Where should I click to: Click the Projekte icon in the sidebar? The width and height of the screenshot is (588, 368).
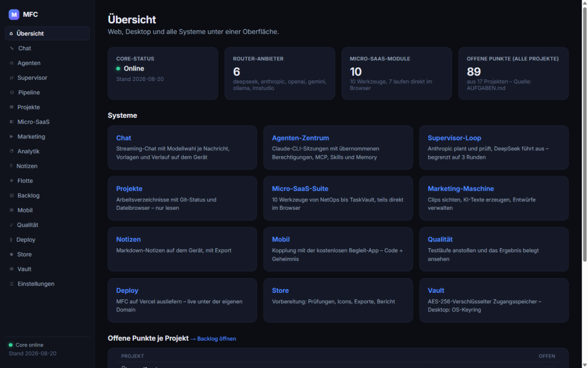[x=12, y=107]
